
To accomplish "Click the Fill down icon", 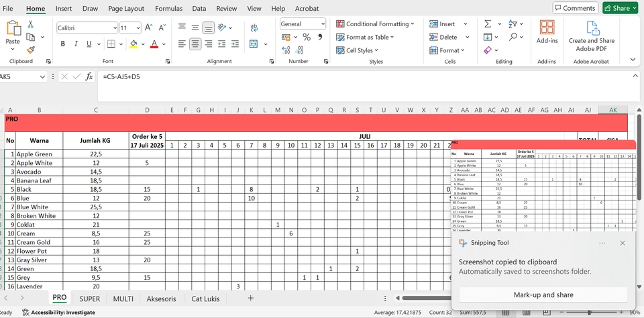I will point(488,37).
